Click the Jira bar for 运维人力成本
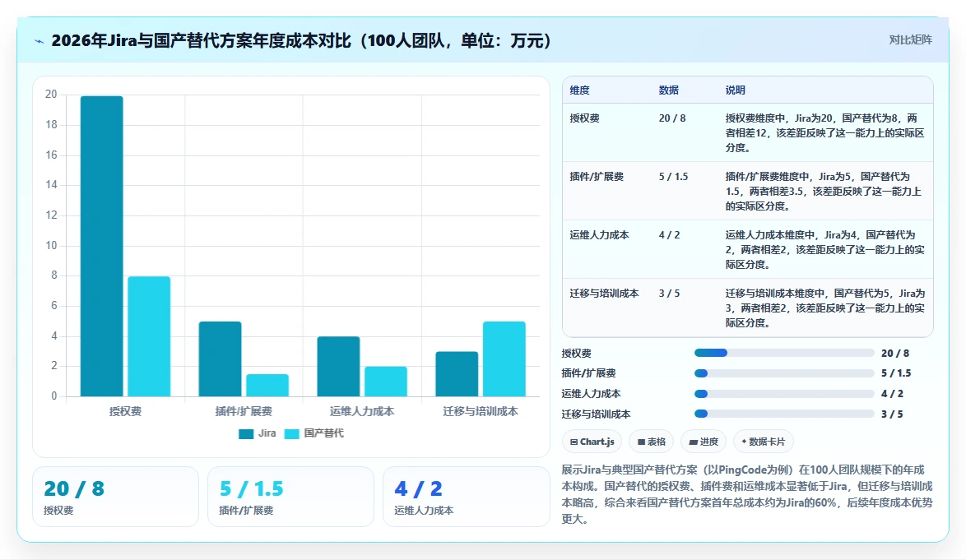Screen dimensions: 966x560 click(338, 366)
